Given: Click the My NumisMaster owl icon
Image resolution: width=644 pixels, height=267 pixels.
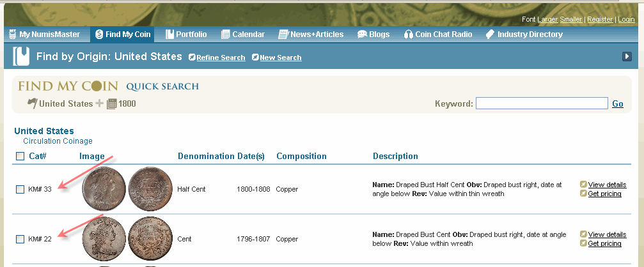Looking at the screenshot, I should pyautogui.click(x=12, y=34).
